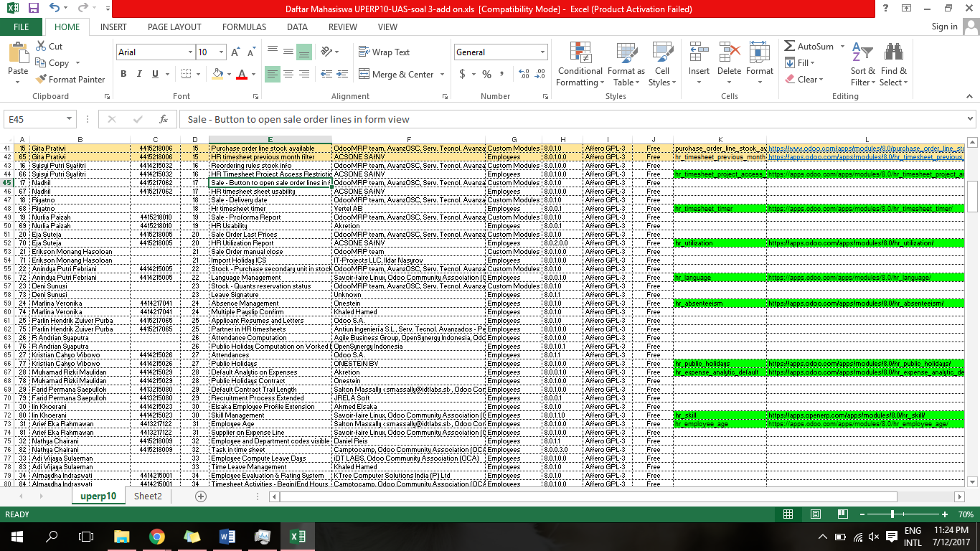
Task: Open the Number Format dropdown showing General
Action: pos(542,52)
